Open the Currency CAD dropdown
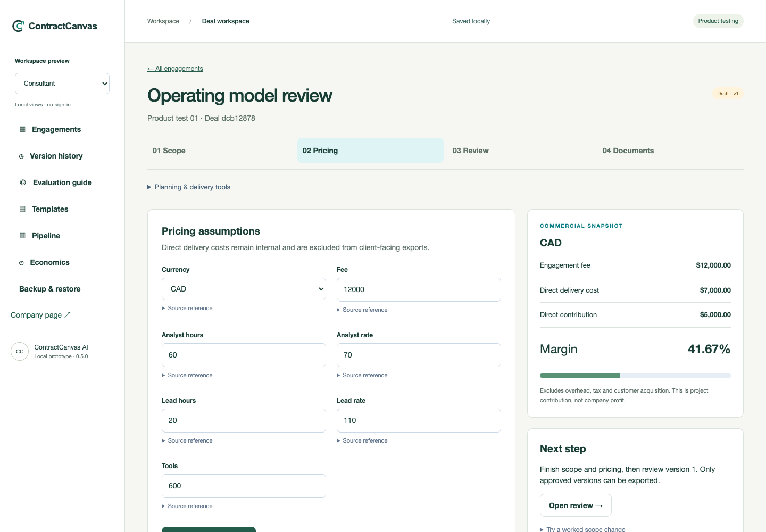 click(244, 289)
